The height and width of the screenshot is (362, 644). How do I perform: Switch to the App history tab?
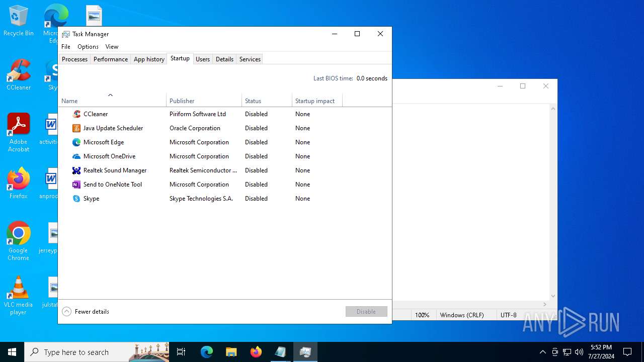click(149, 59)
